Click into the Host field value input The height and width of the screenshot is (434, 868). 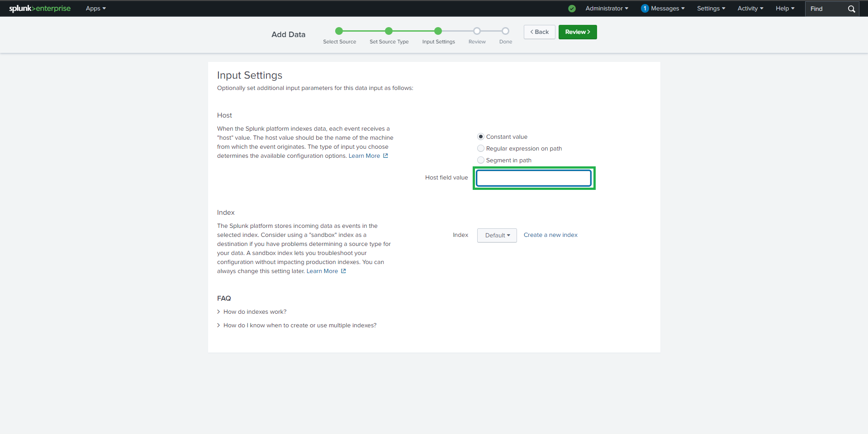pyautogui.click(x=534, y=178)
